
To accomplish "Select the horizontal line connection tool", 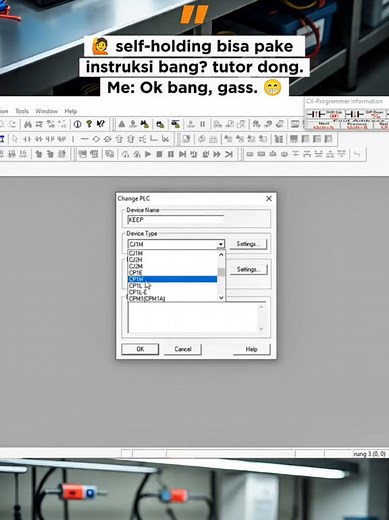I will (x=85, y=139).
